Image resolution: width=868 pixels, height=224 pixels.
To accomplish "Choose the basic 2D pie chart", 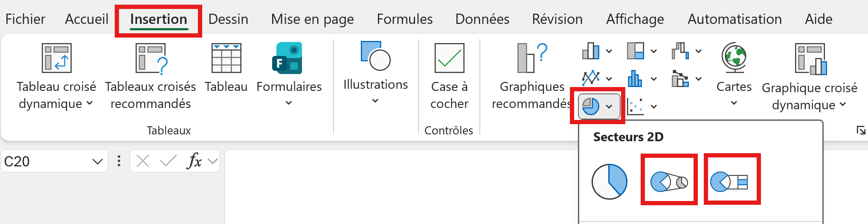I will pos(609,182).
